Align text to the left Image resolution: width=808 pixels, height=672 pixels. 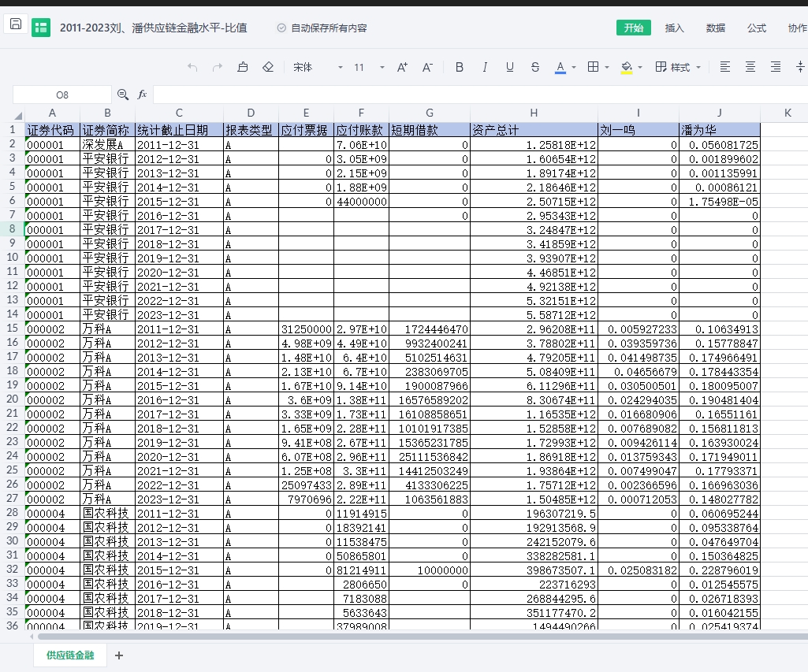point(725,67)
